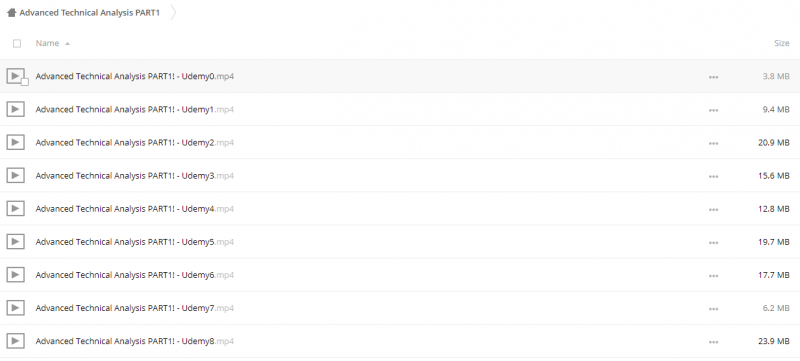This screenshot has height=361, width=800.
Task: Open the Udemy2.mp4 file name link
Action: (135, 143)
